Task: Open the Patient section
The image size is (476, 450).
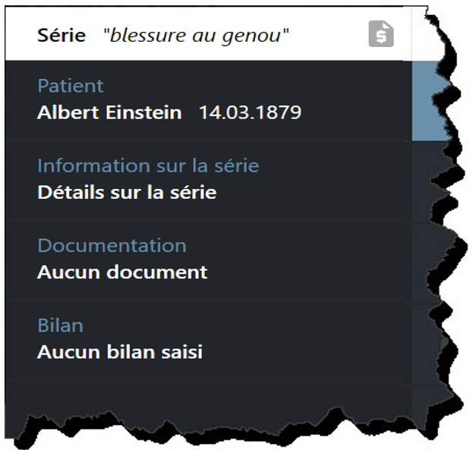Action: [x=70, y=86]
